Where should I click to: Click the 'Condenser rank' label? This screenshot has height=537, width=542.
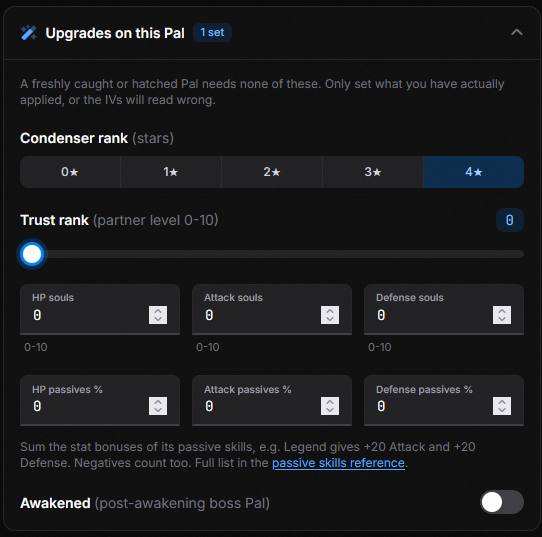74,138
